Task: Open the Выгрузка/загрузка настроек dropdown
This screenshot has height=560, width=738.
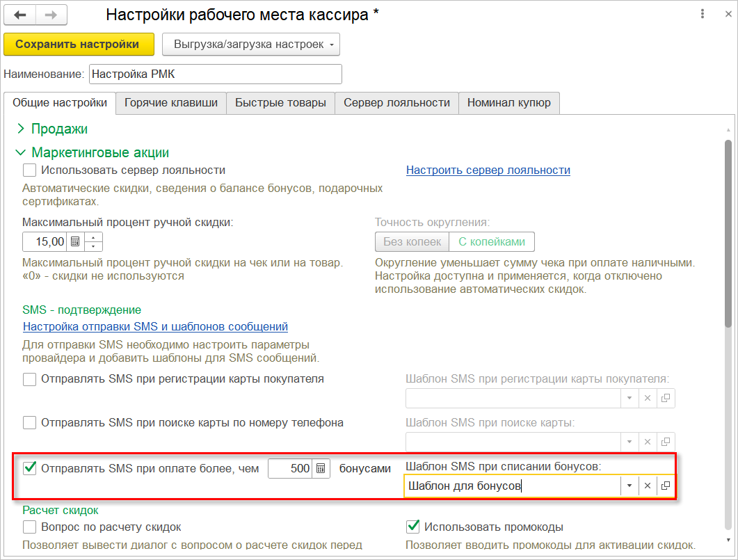Action: pos(251,45)
